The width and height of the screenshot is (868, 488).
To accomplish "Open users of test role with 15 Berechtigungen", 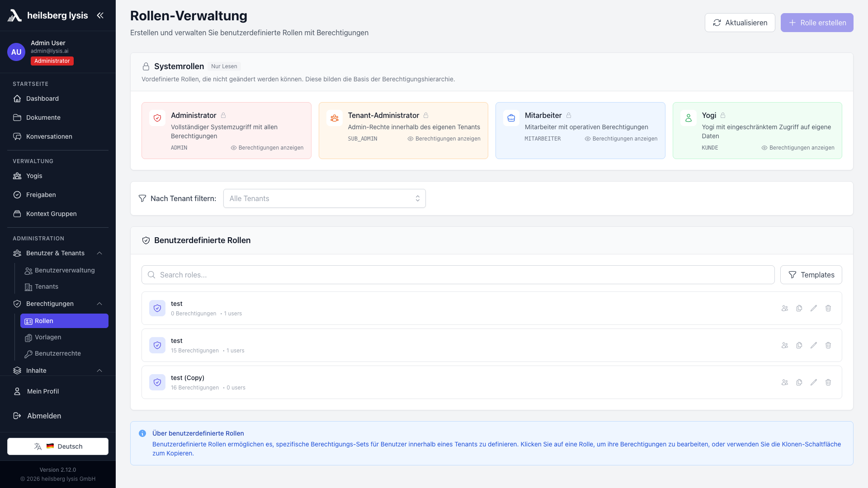I will point(785,345).
